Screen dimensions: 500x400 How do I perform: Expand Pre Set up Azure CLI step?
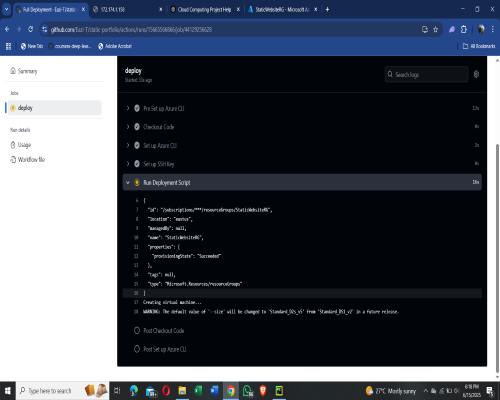[302, 108]
